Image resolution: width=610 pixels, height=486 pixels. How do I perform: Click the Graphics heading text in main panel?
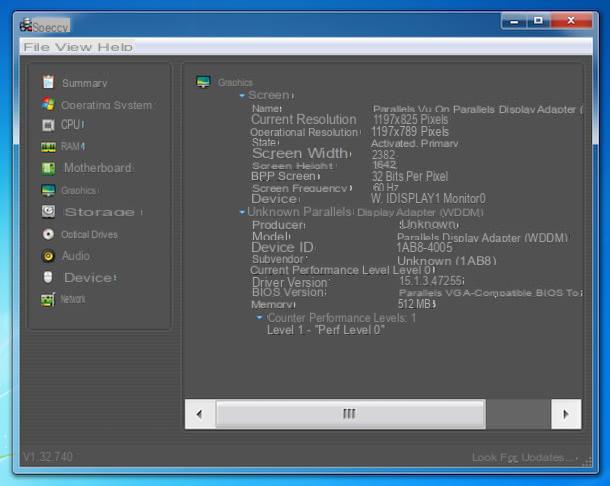coord(235,82)
